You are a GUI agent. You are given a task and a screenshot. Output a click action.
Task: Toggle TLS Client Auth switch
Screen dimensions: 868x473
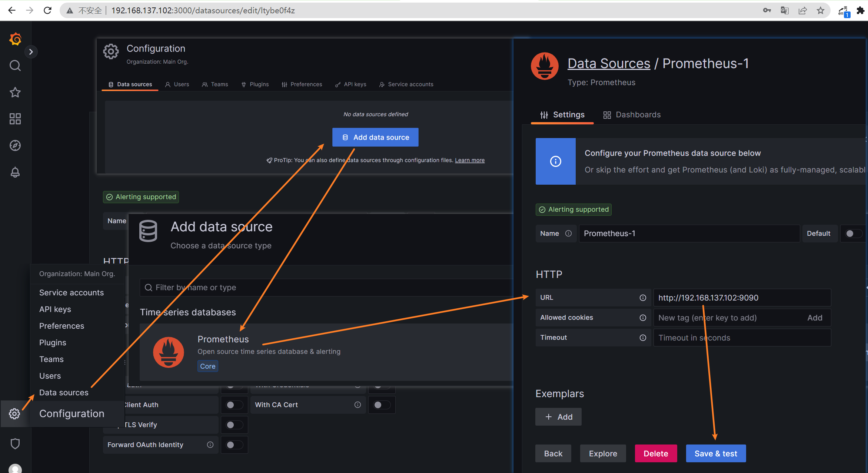[x=235, y=405]
